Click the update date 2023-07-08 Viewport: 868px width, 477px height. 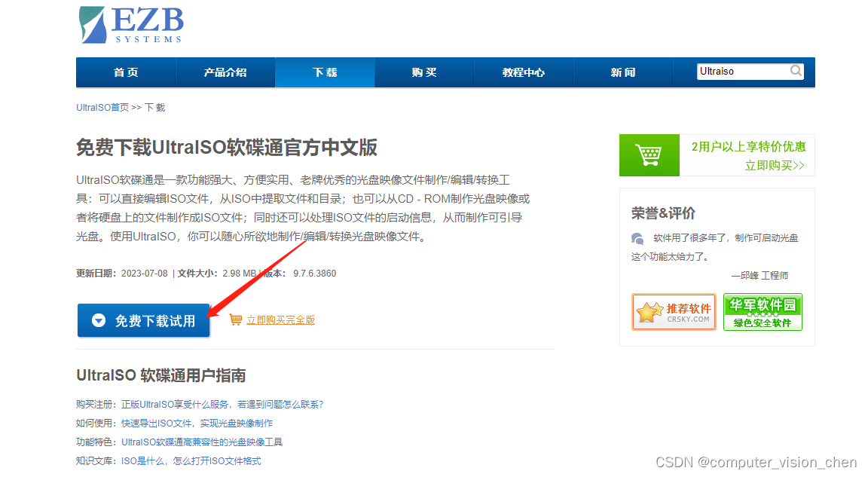tap(145, 274)
